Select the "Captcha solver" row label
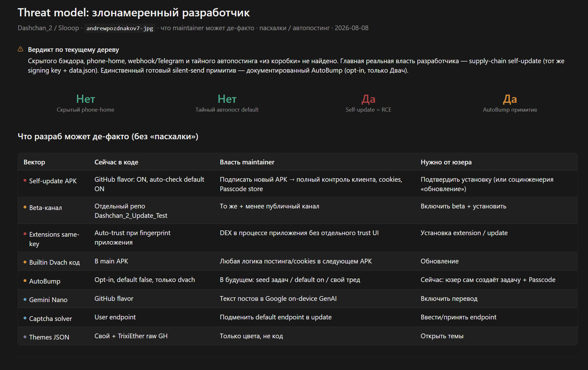This screenshot has height=370, width=588. point(51,319)
